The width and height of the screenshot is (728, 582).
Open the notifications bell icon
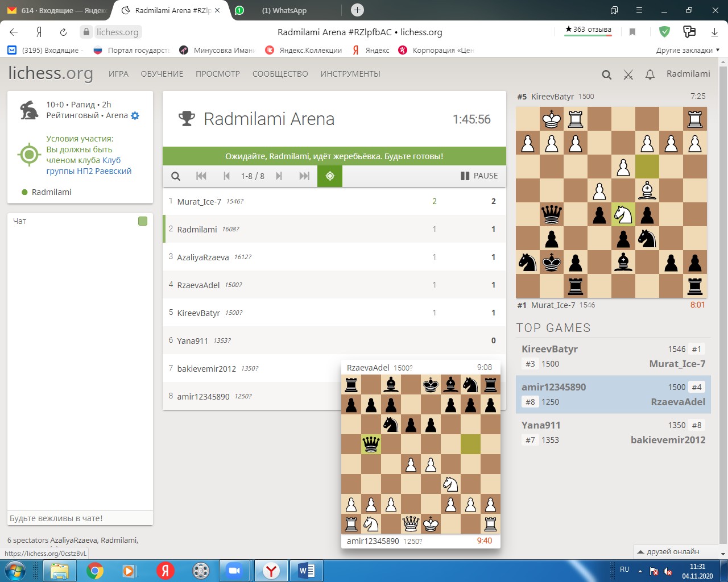click(x=650, y=74)
